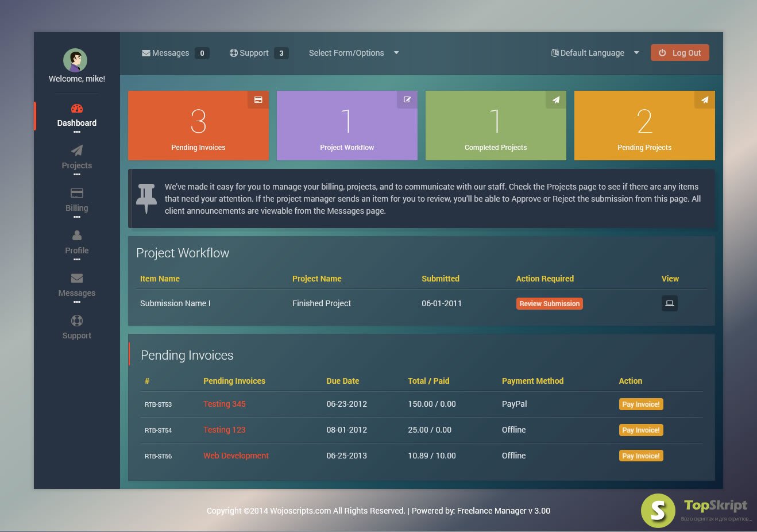This screenshot has width=757, height=532.
Task: Click the Billing credit card icon
Action: tap(77, 193)
